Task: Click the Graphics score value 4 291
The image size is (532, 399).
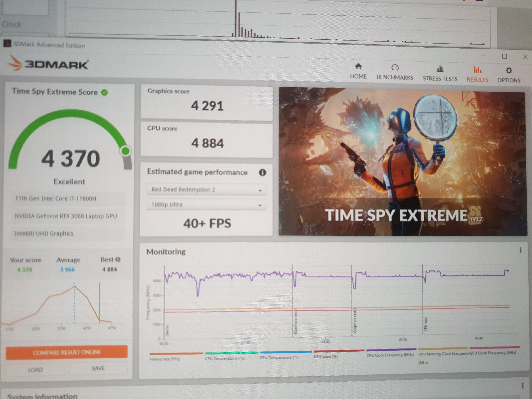Action: [x=207, y=106]
